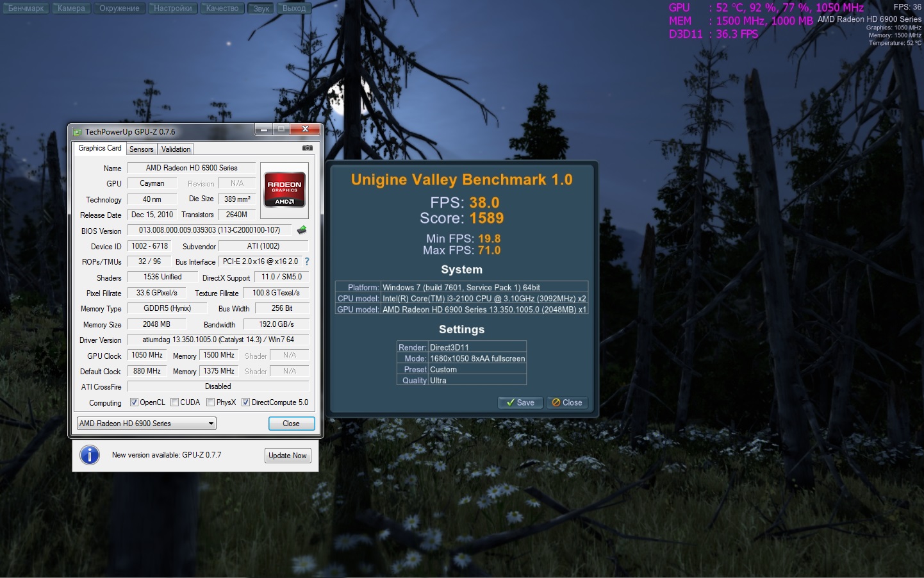Close the GPU-Z window with red X
924x578 pixels.
[306, 129]
